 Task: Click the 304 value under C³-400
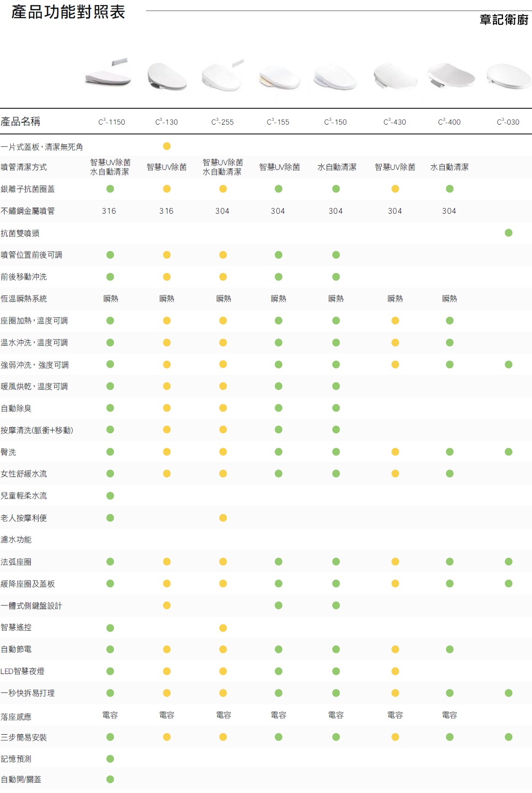pyautogui.click(x=449, y=211)
